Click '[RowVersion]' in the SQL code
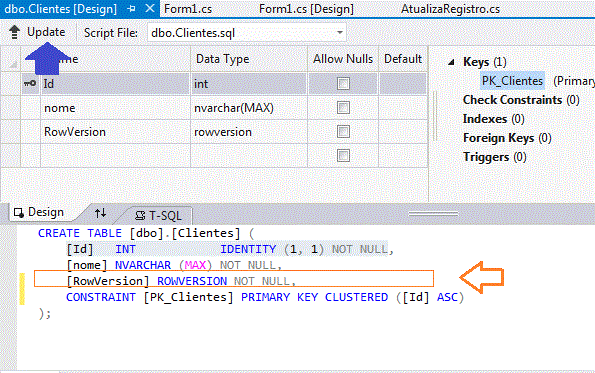Screen dimensions: 595x373 point(108,281)
